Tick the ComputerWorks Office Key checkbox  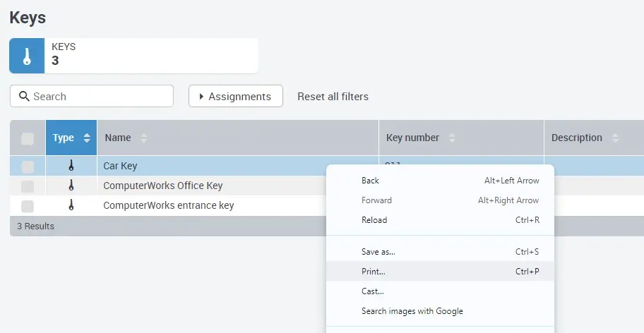tap(28, 186)
